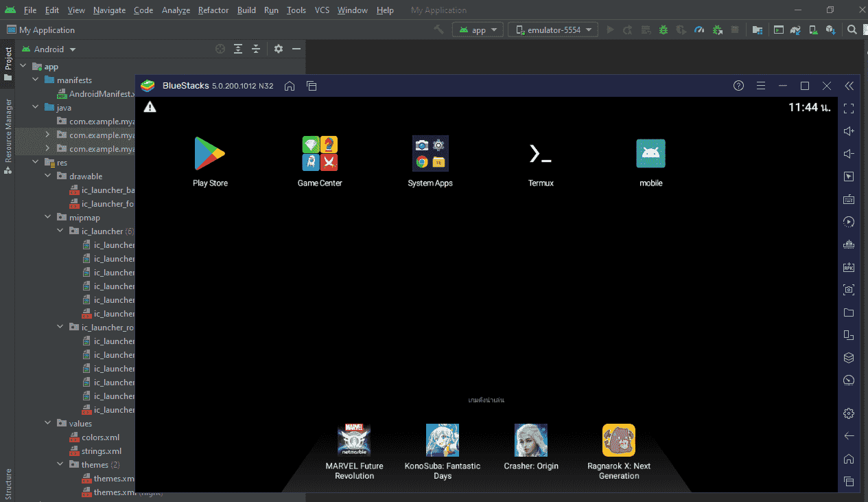Click the Profile app speedometer icon

[x=699, y=30]
